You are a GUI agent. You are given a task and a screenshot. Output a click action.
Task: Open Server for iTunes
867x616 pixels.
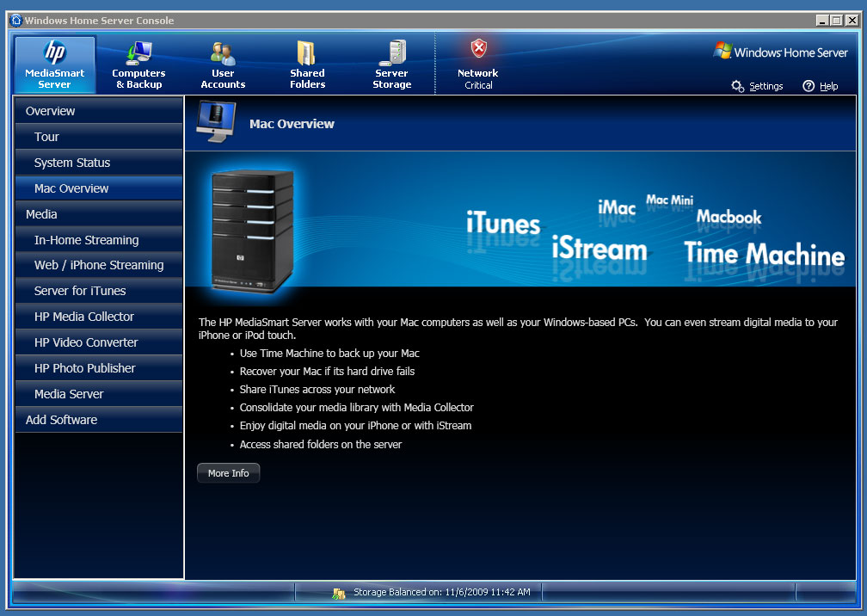(98, 291)
